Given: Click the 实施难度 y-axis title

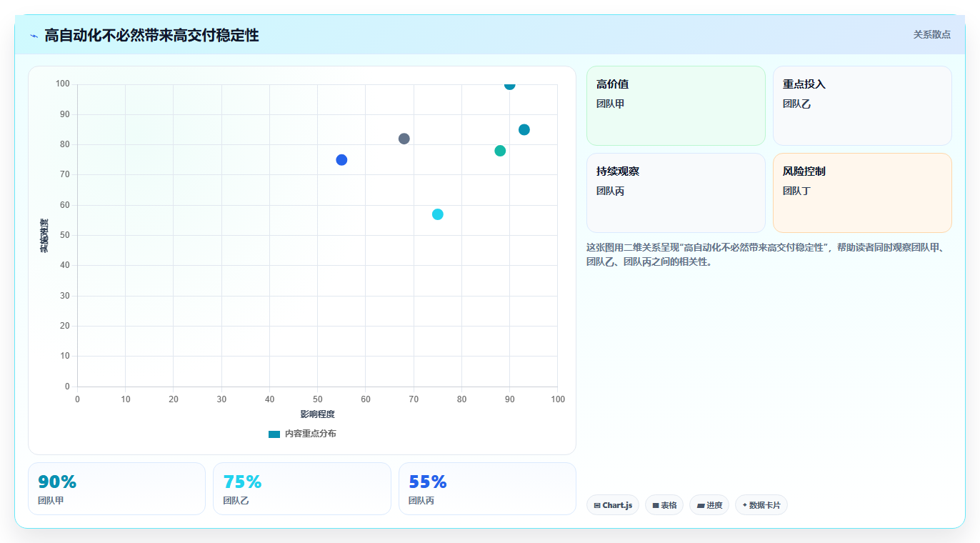Looking at the screenshot, I should click(x=44, y=236).
